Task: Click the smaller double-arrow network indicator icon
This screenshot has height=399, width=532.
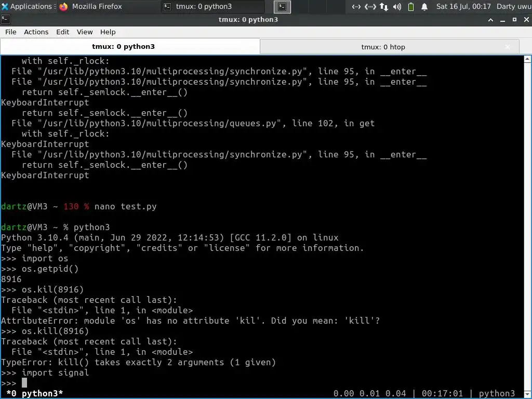Action: tap(356, 6)
